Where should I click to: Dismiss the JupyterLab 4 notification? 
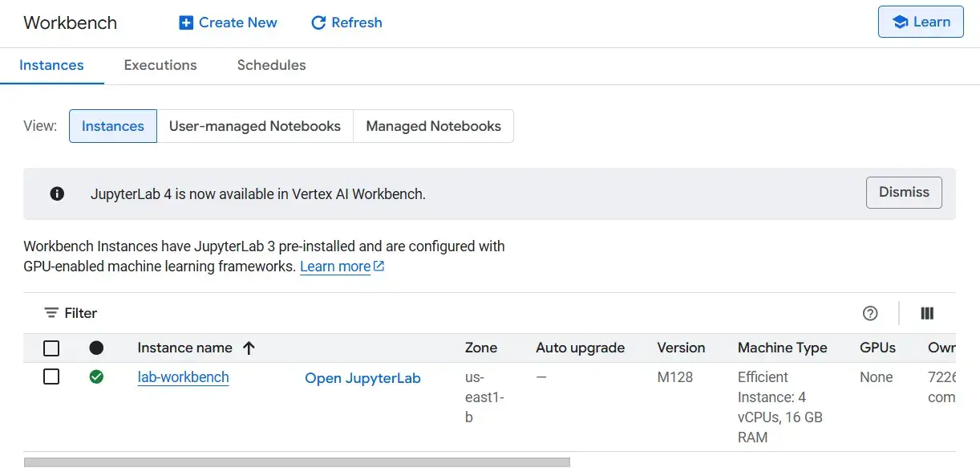pyautogui.click(x=904, y=193)
